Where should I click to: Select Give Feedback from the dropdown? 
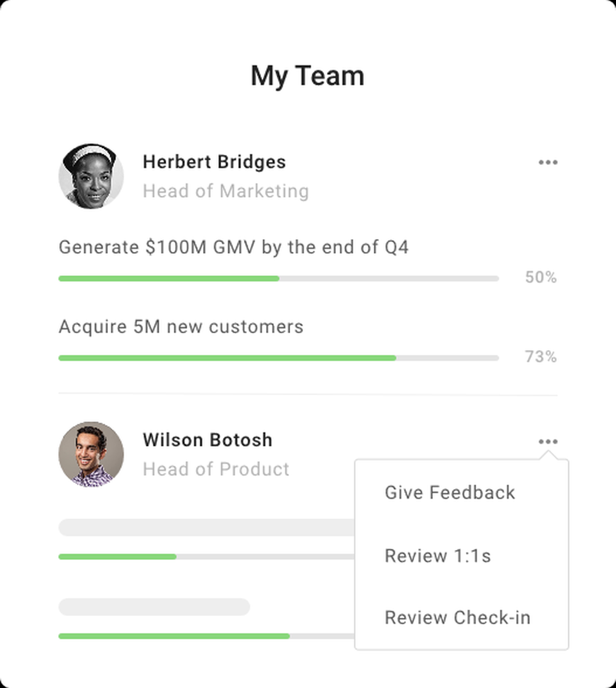pos(450,492)
